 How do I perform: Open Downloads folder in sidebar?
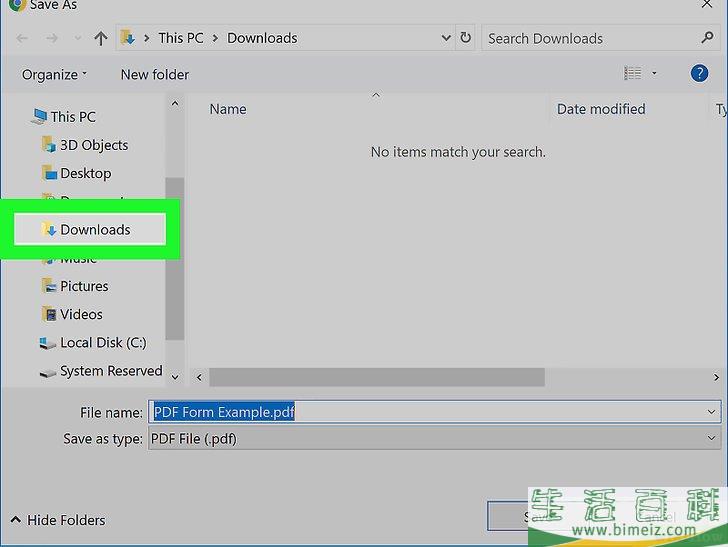coord(94,229)
